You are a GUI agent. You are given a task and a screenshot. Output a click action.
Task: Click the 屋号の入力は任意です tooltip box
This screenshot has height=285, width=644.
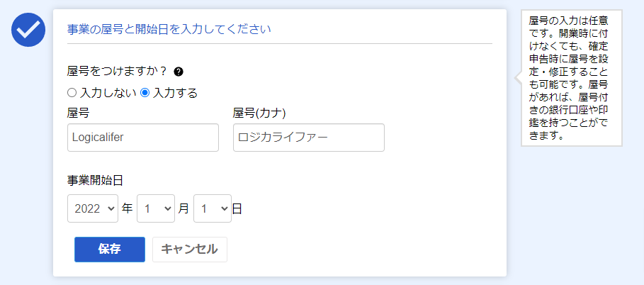[571, 78]
